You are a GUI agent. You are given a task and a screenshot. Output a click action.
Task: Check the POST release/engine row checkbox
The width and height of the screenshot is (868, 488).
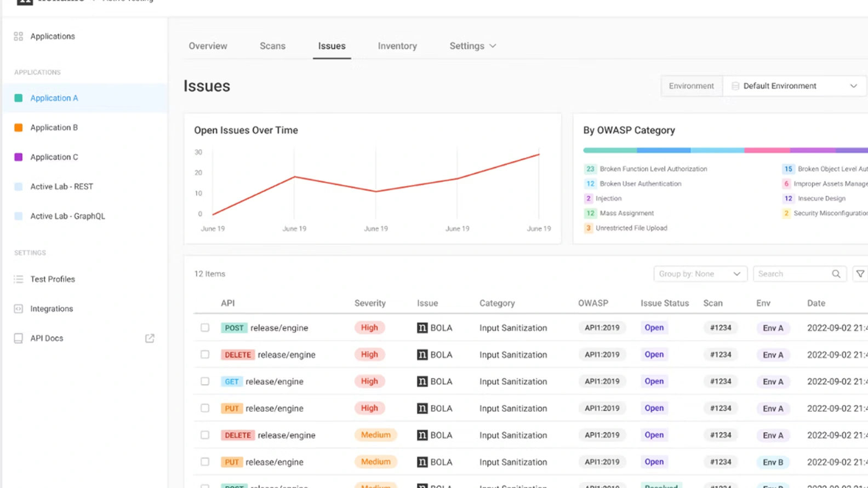point(205,328)
